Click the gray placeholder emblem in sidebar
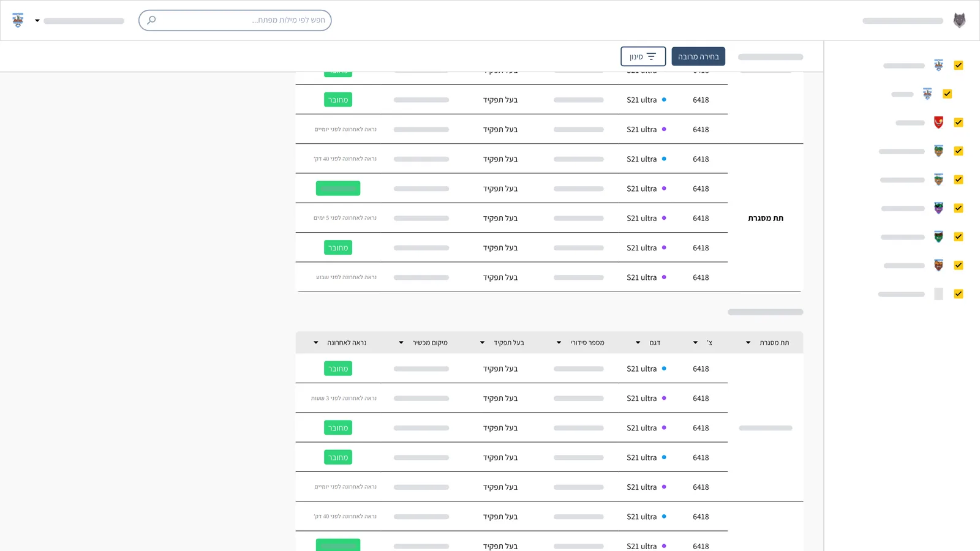 click(x=938, y=294)
